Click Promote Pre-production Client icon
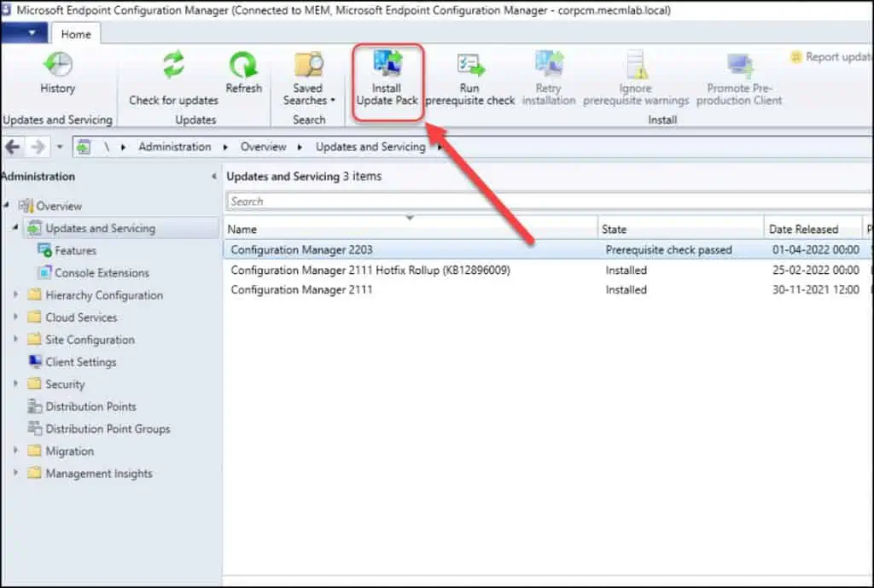874x588 pixels. (x=740, y=66)
